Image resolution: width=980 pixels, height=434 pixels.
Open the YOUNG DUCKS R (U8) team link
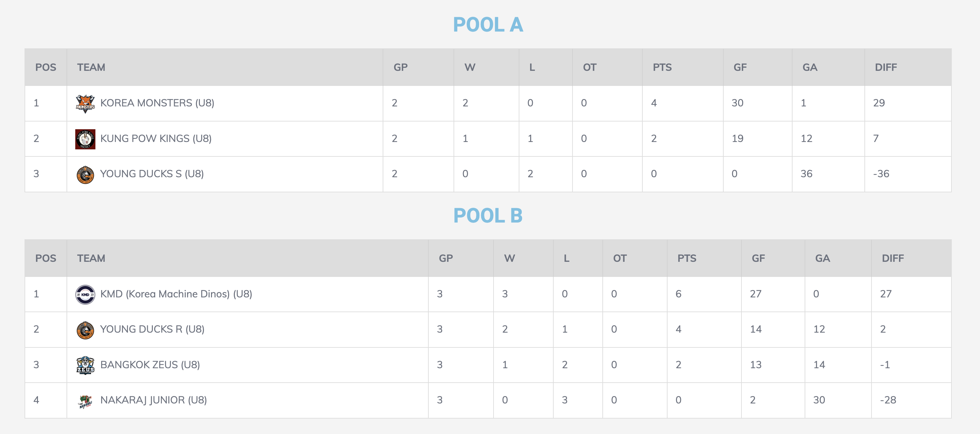(x=152, y=330)
